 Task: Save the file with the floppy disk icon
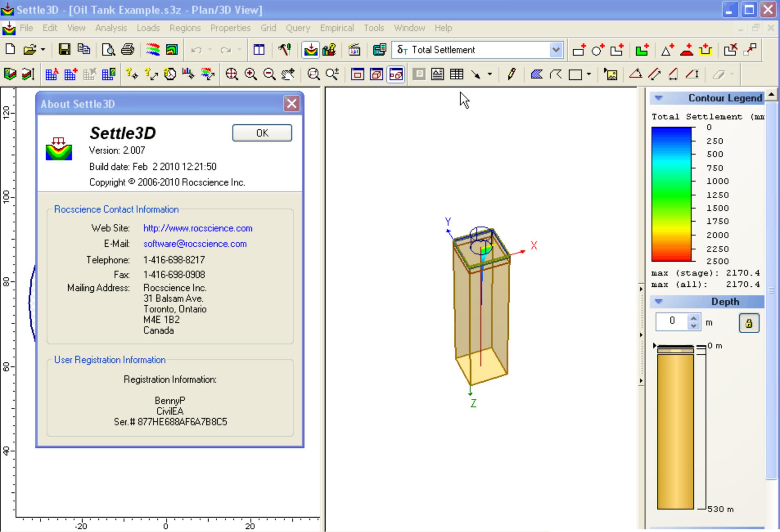[64, 50]
